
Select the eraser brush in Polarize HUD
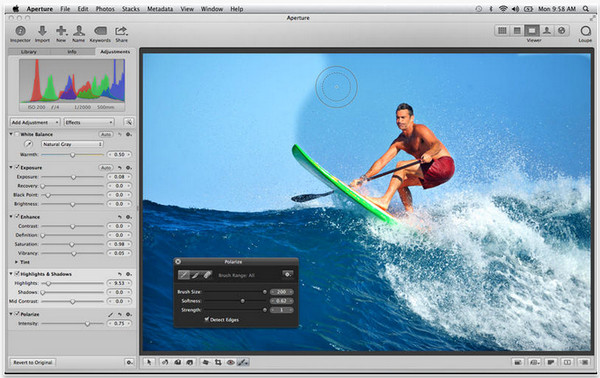tap(207, 275)
